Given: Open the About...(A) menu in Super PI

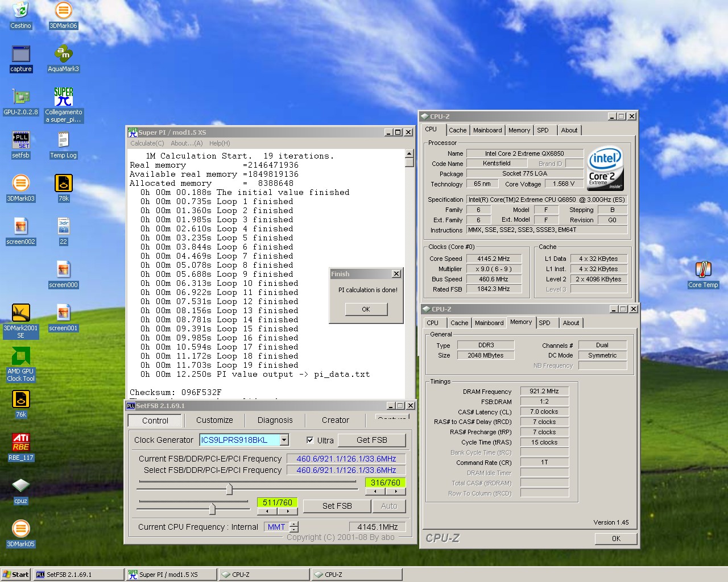Looking at the screenshot, I should [187, 143].
